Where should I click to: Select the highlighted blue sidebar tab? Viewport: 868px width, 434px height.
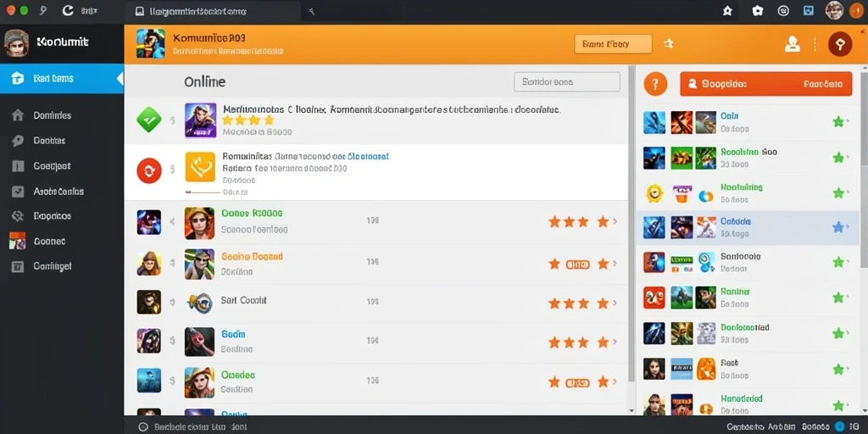(x=62, y=79)
